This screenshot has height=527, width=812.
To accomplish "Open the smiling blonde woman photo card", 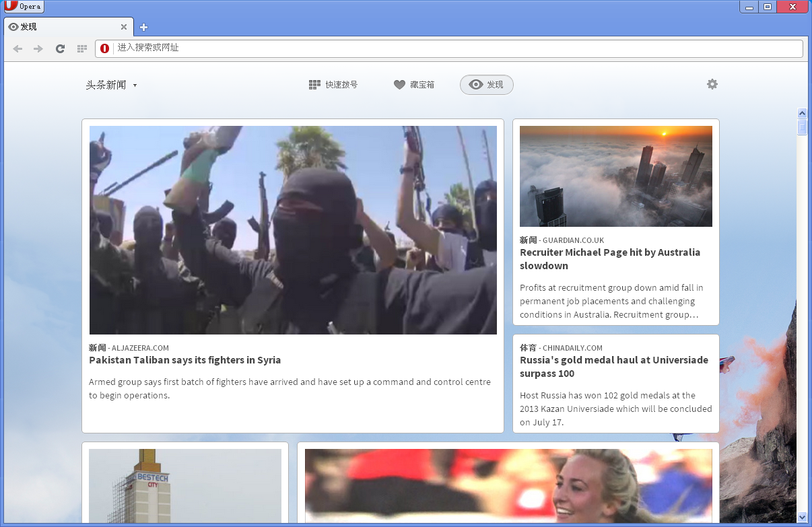I will click(508, 486).
